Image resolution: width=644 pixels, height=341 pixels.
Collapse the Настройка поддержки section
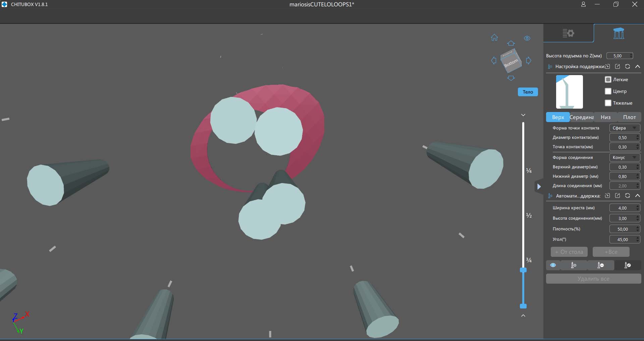638,66
